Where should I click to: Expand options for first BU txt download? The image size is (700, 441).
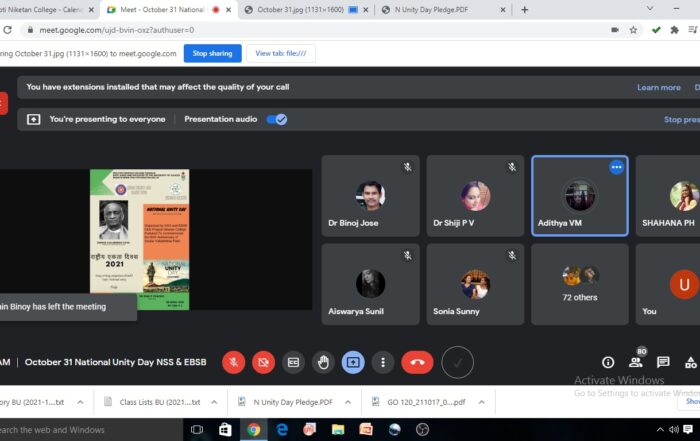coord(80,402)
